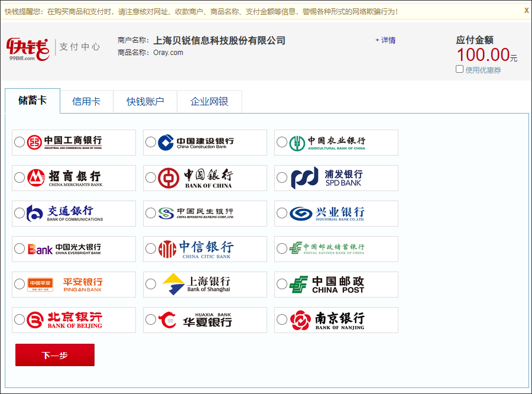The width and height of the screenshot is (532, 394).
Task: Click the SPD Bank 浦发银行 logo
Action: pos(327,178)
